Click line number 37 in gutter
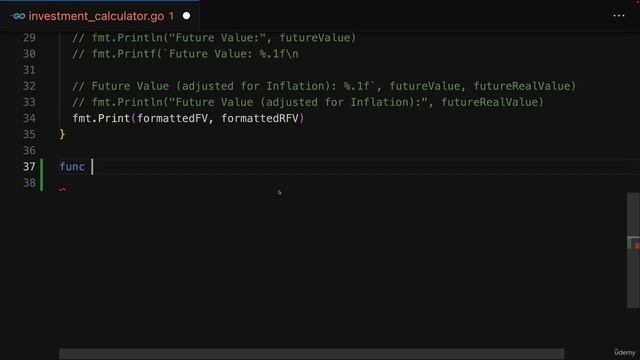The height and width of the screenshot is (360, 640). pos(29,167)
